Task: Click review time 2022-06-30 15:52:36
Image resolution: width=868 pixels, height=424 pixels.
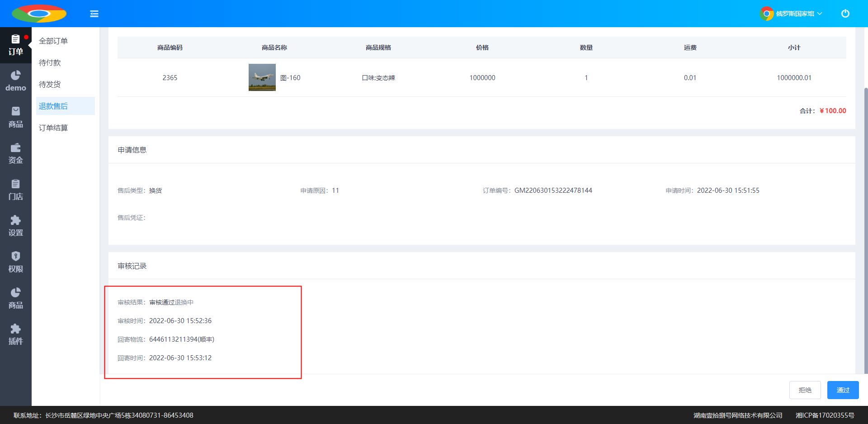Action: (x=180, y=321)
